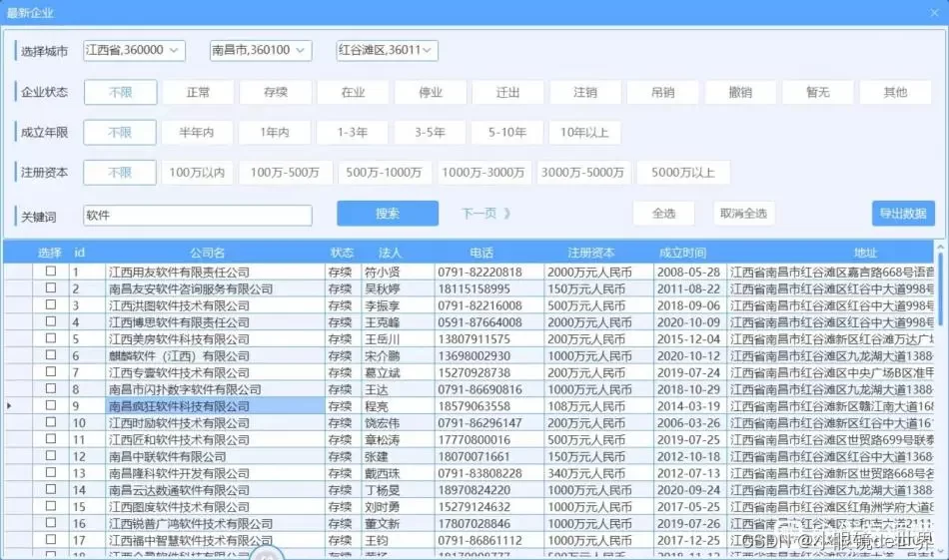Click the 搜索 search button
The height and width of the screenshot is (560, 949).
point(388,213)
